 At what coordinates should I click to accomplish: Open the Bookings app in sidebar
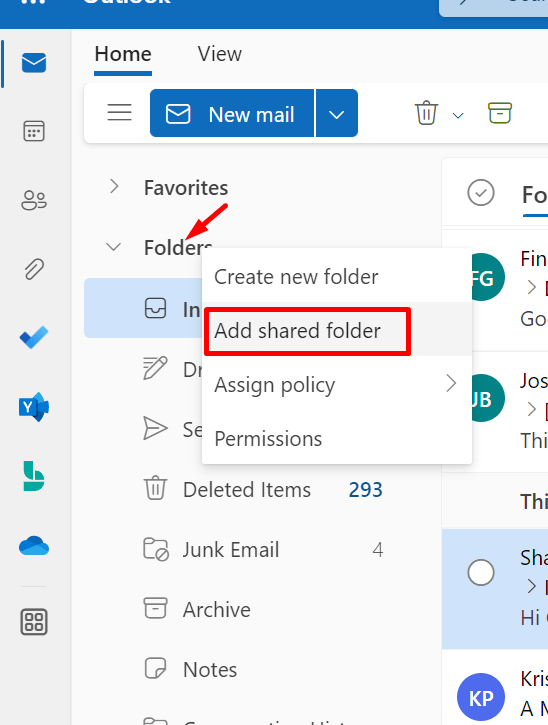click(x=34, y=476)
